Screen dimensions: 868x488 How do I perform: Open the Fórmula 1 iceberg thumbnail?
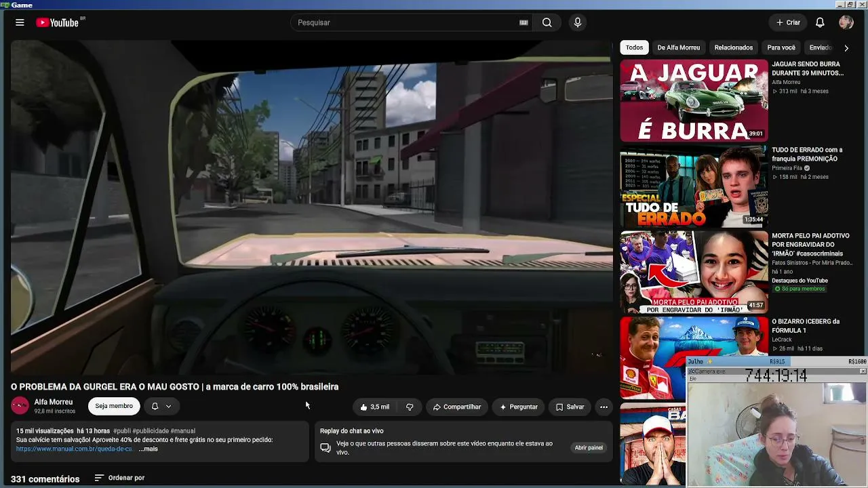694,358
